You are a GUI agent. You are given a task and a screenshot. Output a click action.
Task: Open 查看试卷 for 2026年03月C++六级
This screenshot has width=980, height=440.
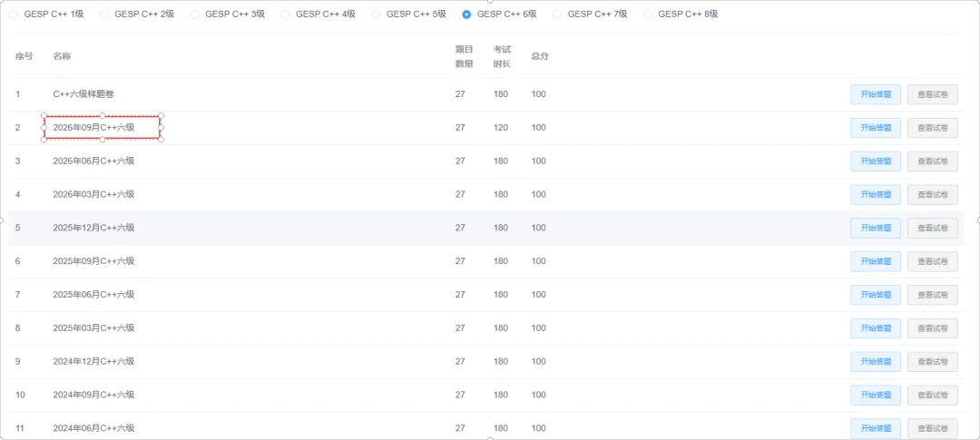[x=933, y=194]
